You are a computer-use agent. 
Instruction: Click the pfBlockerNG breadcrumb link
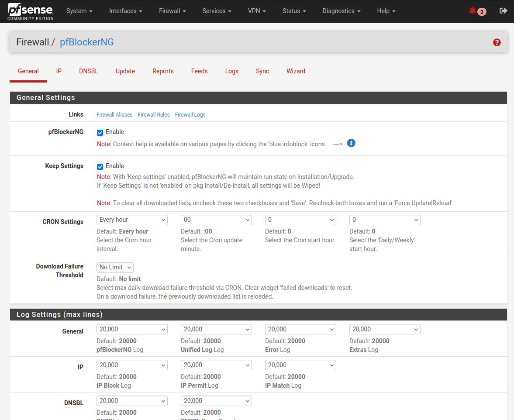[x=86, y=42]
